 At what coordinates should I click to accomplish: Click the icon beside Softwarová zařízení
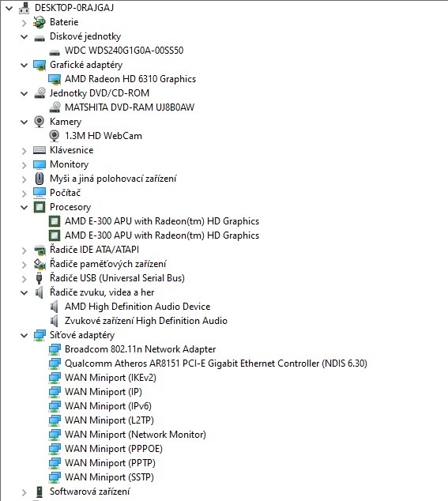click(40, 492)
